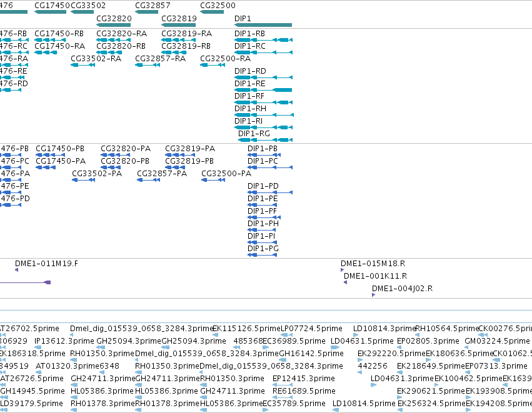Screen dimensions: 532x413
Task: Select the DIP1-PC protein label
Action: [x=263, y=161]
